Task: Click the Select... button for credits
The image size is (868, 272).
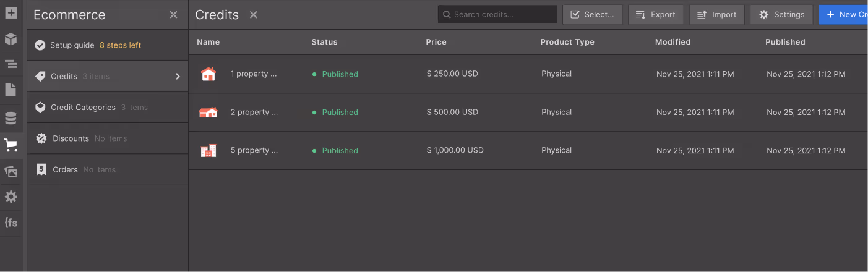Action: (x=592, y=15)
